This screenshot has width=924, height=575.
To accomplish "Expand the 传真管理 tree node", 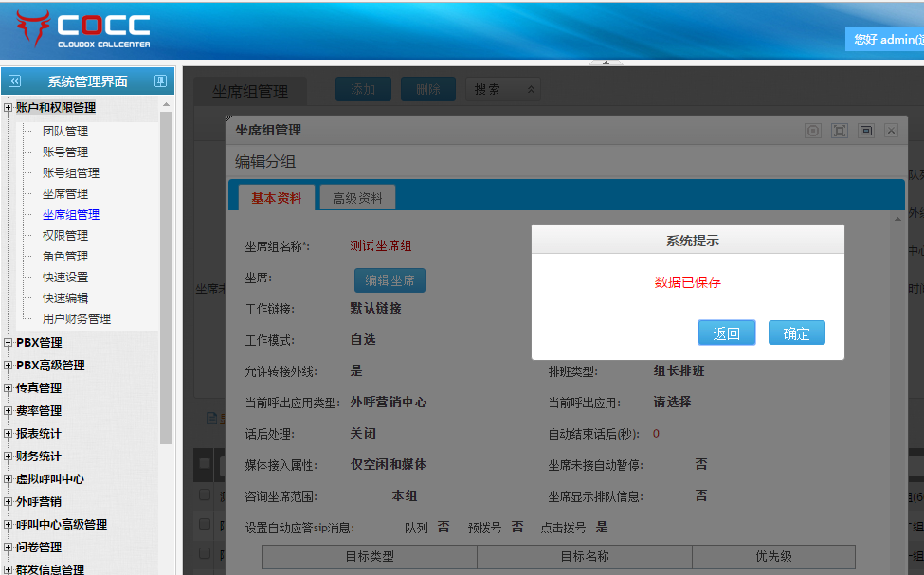I will [9, 388].
